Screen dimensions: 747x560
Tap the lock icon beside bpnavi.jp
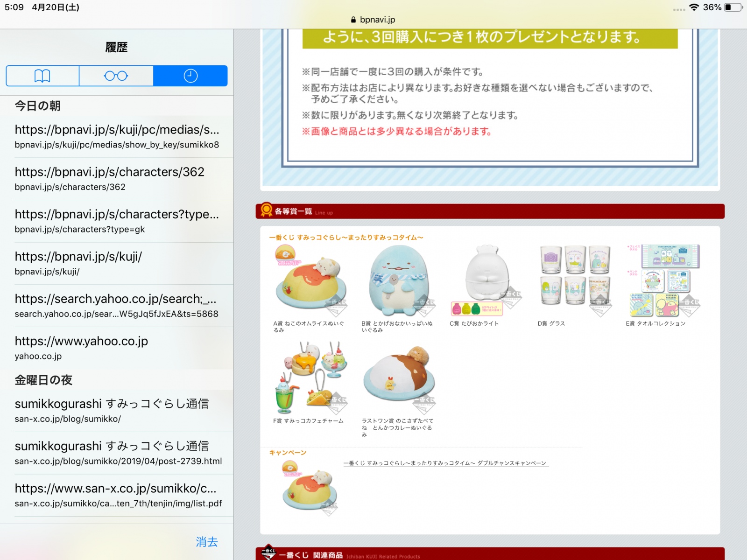(353, 20)
